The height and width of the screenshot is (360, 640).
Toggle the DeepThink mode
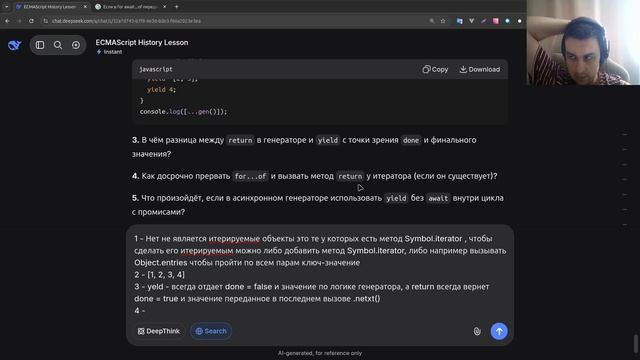pos(158,331)
